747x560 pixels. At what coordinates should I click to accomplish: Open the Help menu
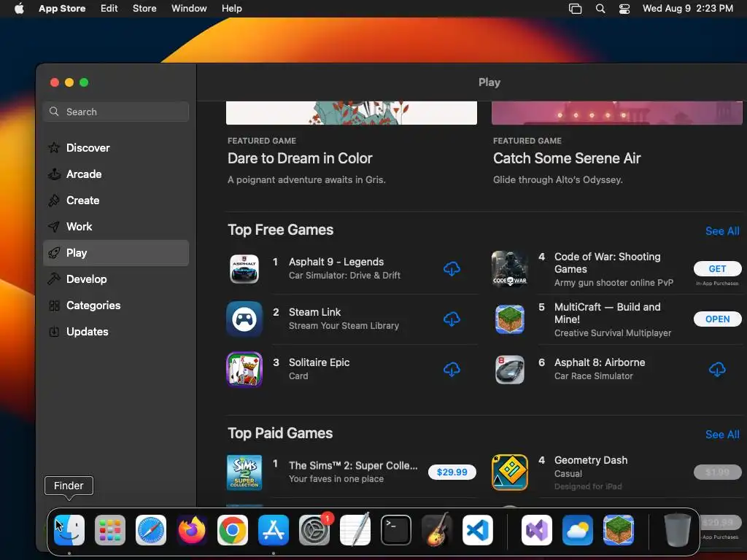(x=231, y=8)
